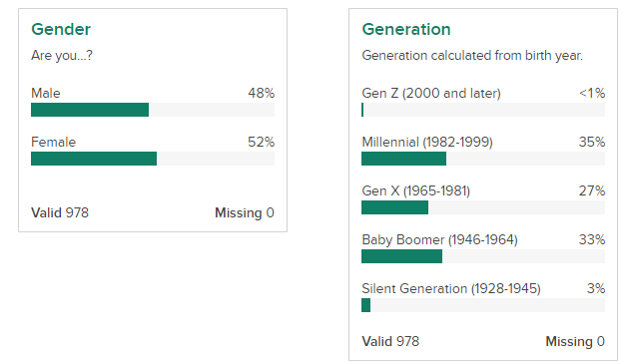Click the Silent Generation (1928-1945) label
The height and width of the screenshot is (364, 632).
tap(451, 288)
